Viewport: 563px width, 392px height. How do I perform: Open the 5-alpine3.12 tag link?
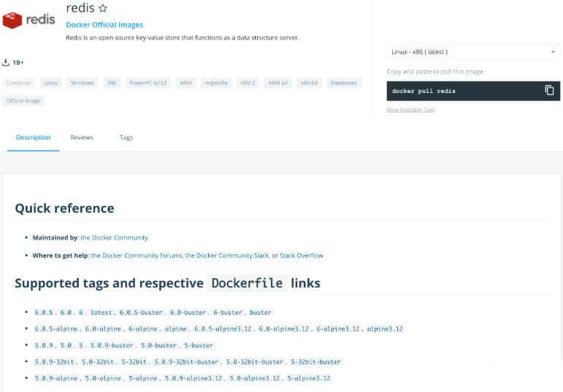(x=309, y=378)
